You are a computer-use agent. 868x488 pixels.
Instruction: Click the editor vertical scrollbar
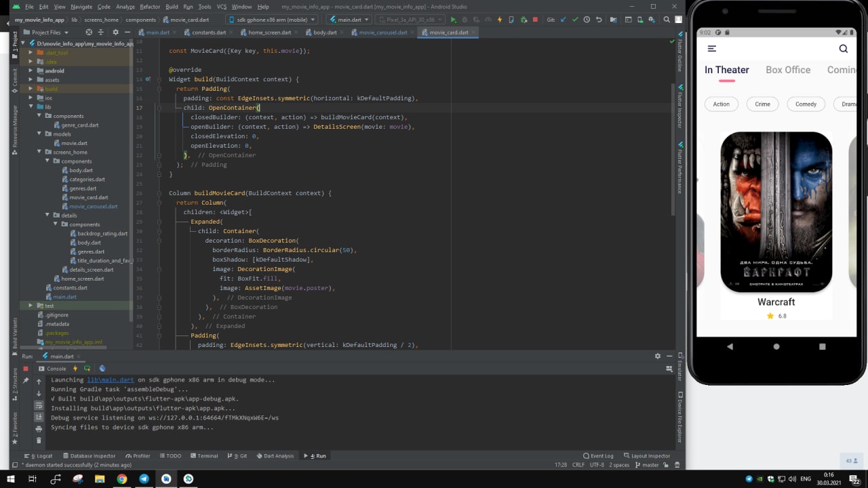(x=672, y=149)
